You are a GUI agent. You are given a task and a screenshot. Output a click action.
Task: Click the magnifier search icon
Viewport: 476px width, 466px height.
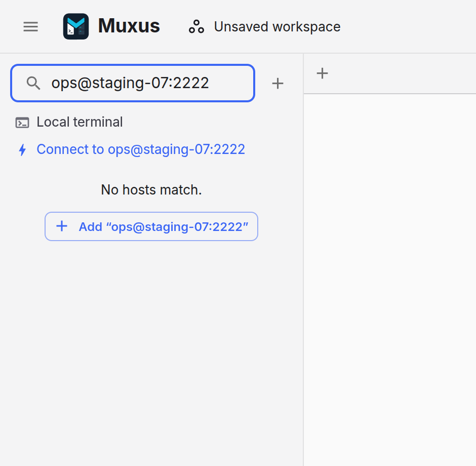tap(33, 83)
